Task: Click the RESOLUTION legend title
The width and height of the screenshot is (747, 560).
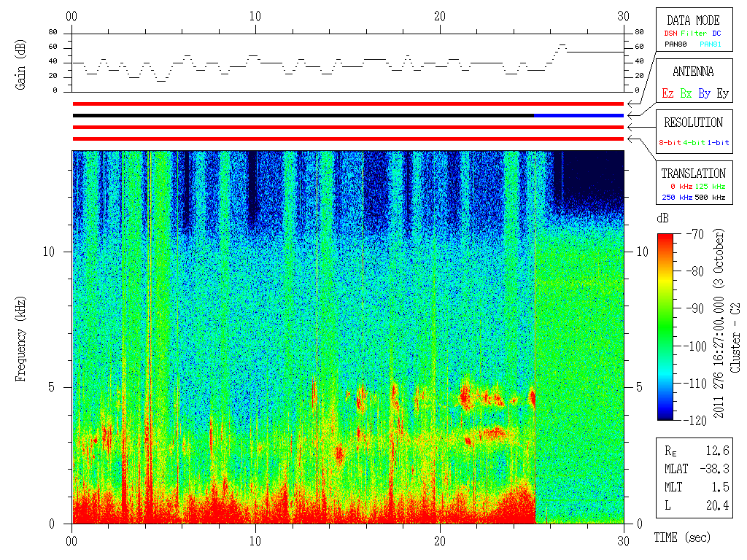Action: (693, 122)
